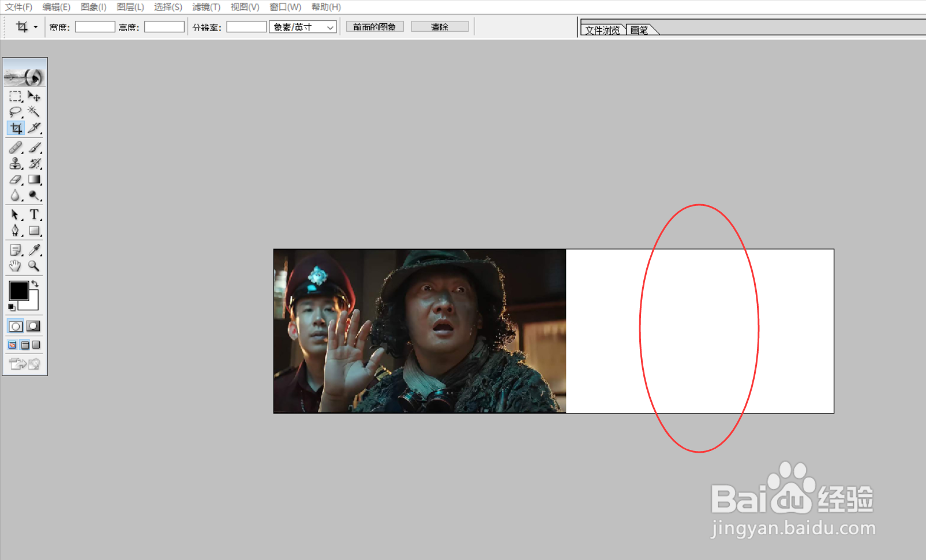This screenshot has width=926, height=560.
Task: Open the 图层(L) menu
Action: point(130,7)
